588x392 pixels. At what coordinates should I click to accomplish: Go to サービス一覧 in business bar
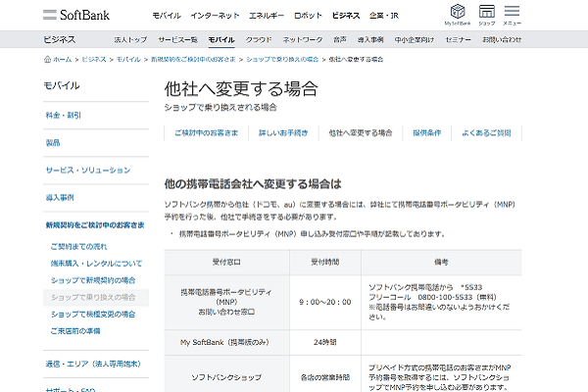tap(177, 39)
